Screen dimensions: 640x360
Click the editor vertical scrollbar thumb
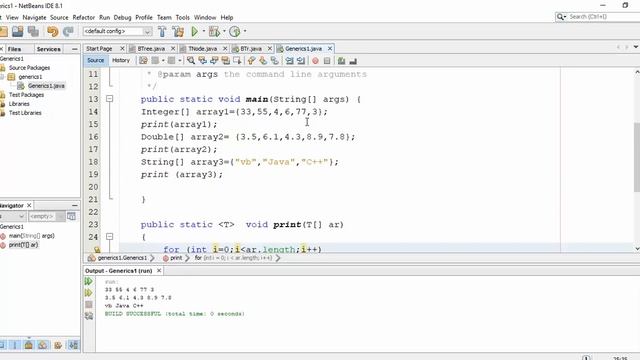pyautogui.click(x=637, y=157)
